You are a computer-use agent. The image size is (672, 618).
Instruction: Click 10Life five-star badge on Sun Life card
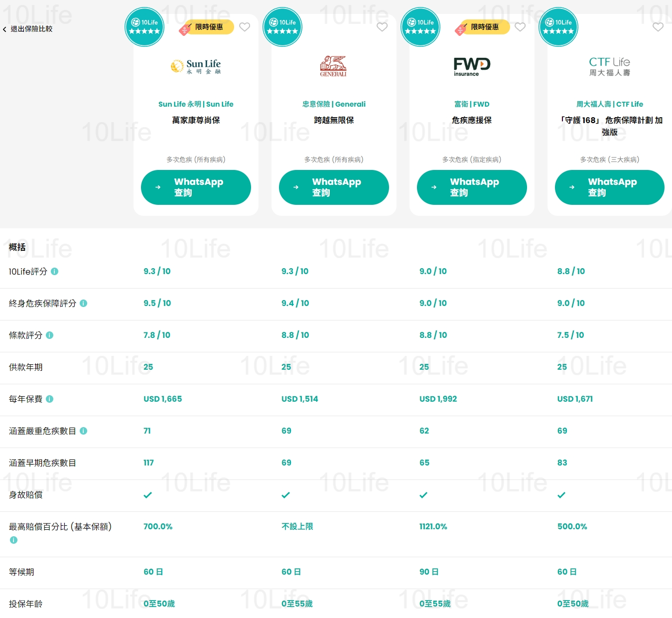144,27
